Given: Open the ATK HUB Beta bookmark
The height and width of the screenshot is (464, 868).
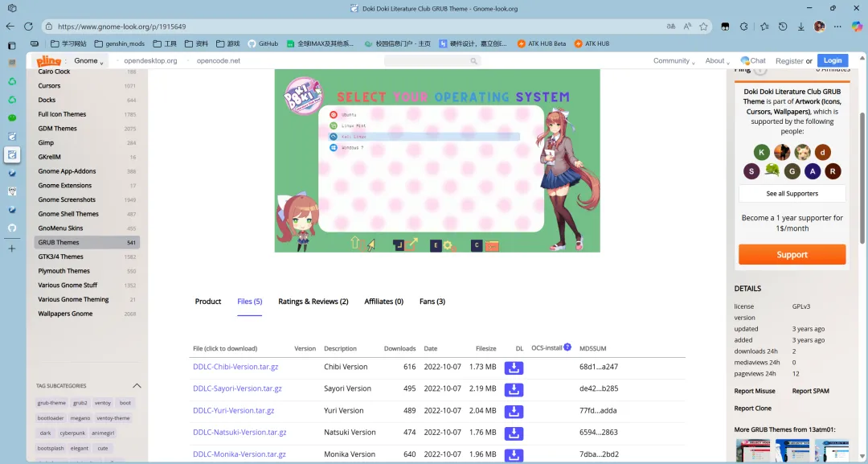Looking at the screenshot, I should [x=542, y=43].
